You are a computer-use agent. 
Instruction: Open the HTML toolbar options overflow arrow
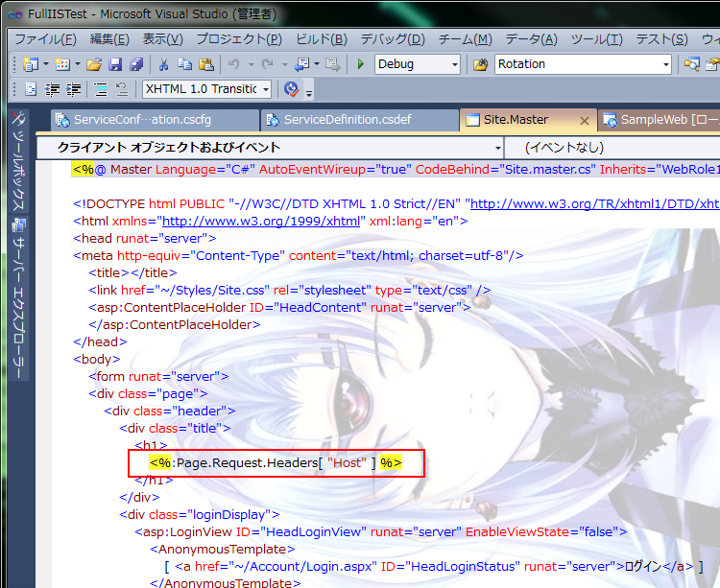pyautogui.click(x=309, y=94)
